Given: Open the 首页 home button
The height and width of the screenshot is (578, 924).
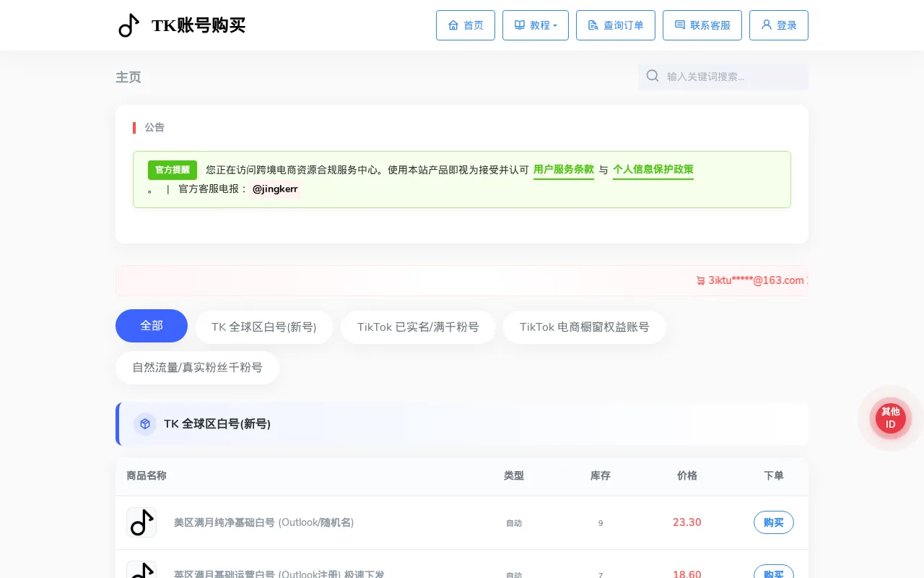Looking at the screenshot, I should pyautogui.click(x=466, y=25).
